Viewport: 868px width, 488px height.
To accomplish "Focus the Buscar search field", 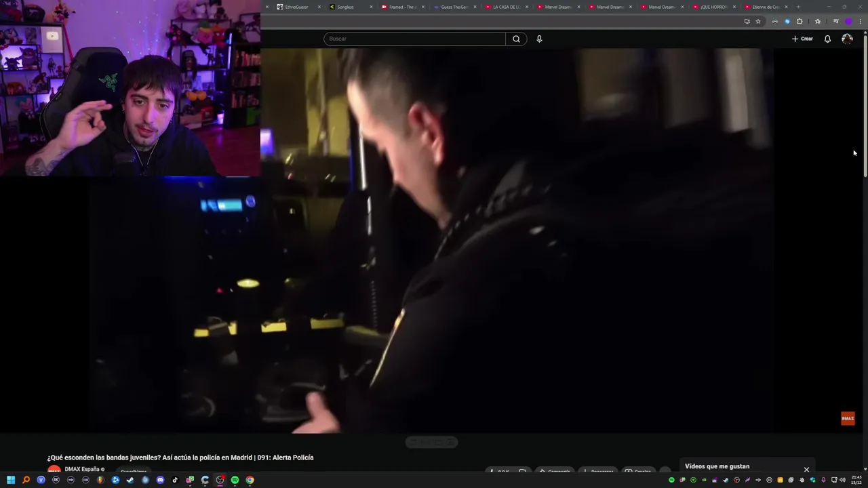I will tap(414, 39).
